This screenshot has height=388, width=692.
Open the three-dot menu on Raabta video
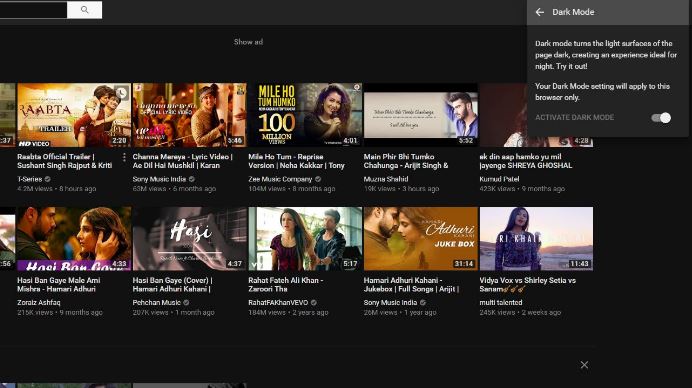pos(124,157)
